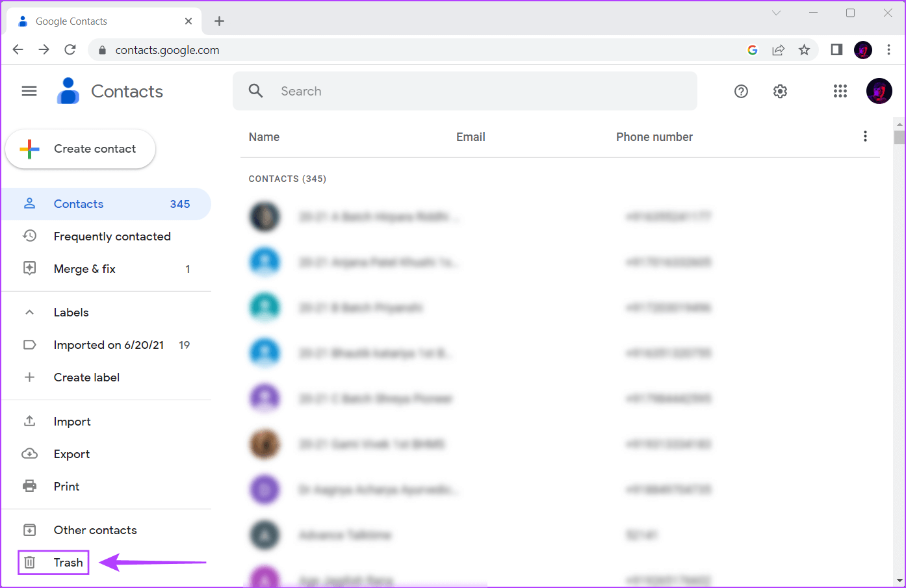This screenshot has width=906, height=588.
Task: Close the Google Contacts tab
Action: pos(188,21)
